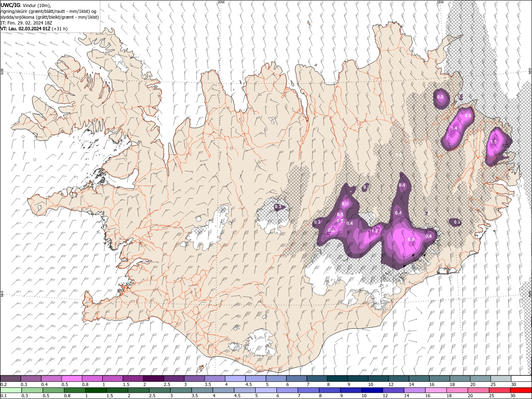The image size is (532, 399).
Task: Click the 1.2 snowfall value on the map
Action: tap(375, 231)
